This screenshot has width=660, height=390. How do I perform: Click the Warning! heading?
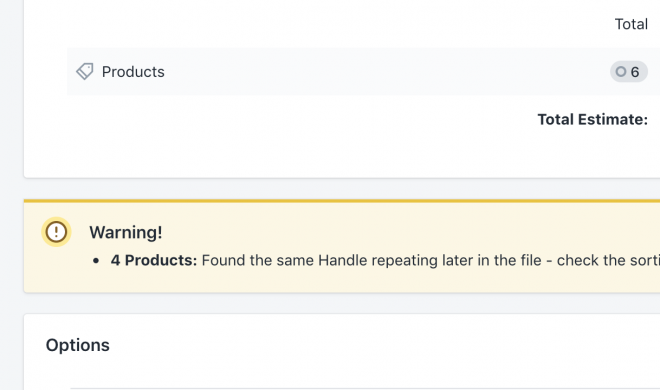tap(125, 232)
